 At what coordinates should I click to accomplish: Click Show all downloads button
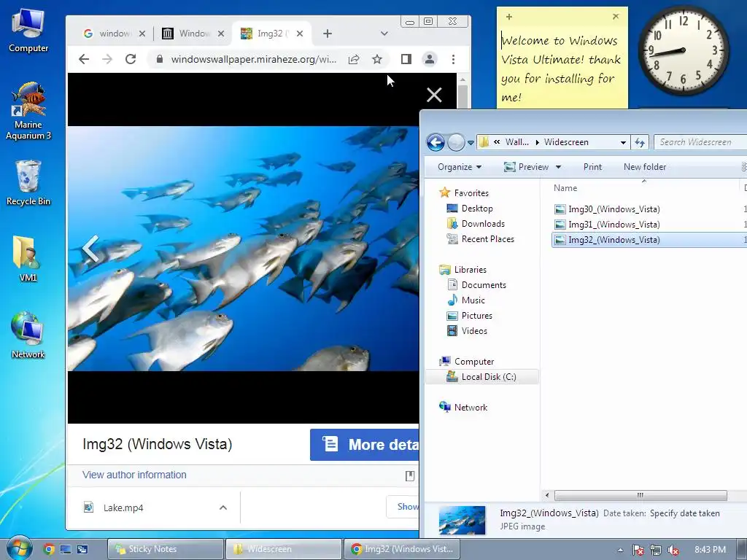click(x=402, y=507)
